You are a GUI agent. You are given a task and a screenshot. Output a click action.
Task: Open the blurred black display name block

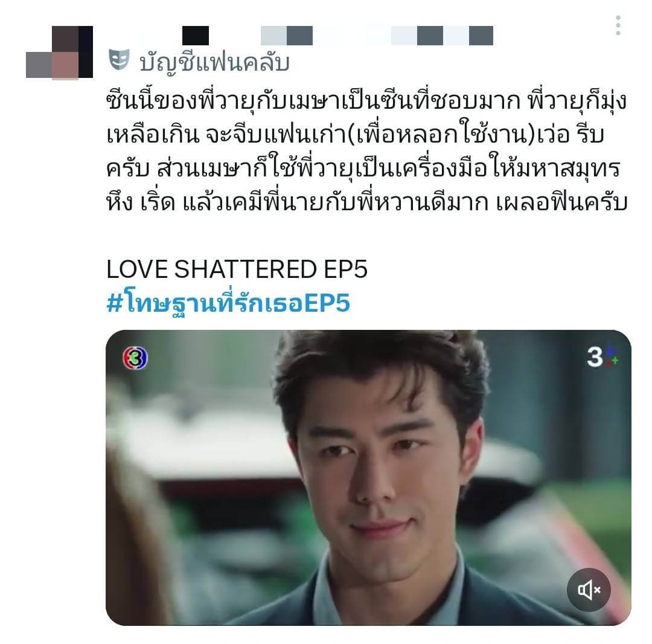pyautogui.click(x=196, y=36)
